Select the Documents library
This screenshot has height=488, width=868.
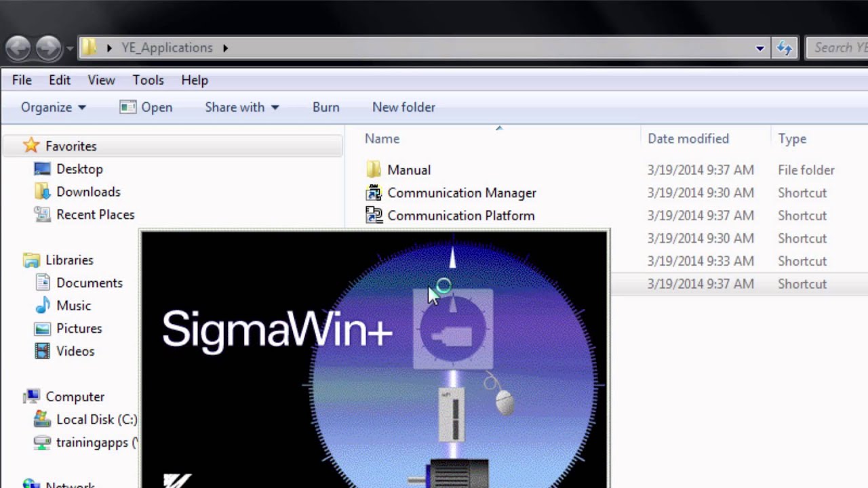click(x=89, y=283)
